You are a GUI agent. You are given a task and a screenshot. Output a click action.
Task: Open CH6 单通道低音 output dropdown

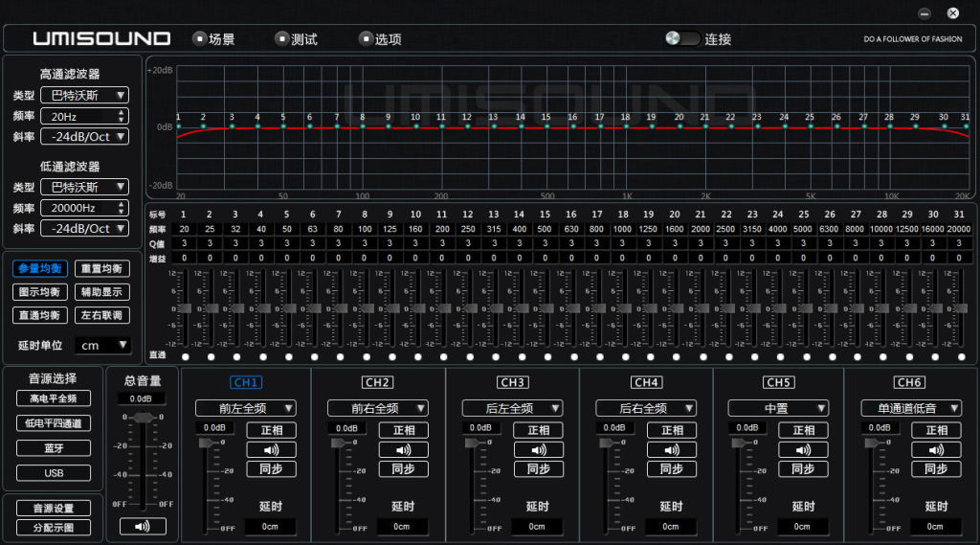click(x=911, y=409)
